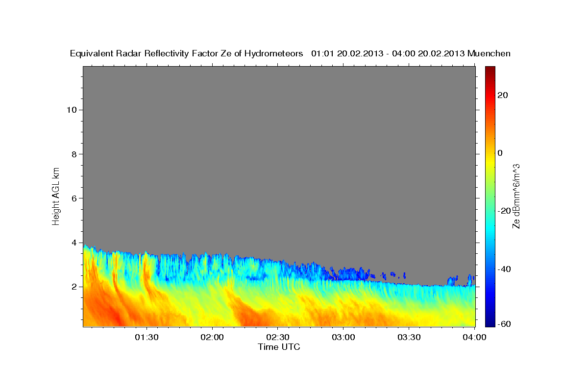Click the dark red top of the colorbar
This screenshot has width=588, height=392.
490,70
